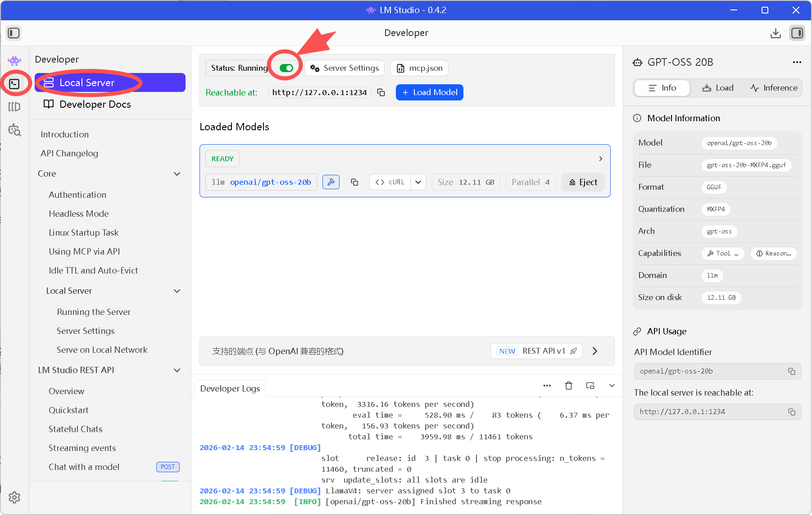Viewport: 812px width, 515px height.
Task: Open Server Settings docs page in tree
Action: point(86,331)
